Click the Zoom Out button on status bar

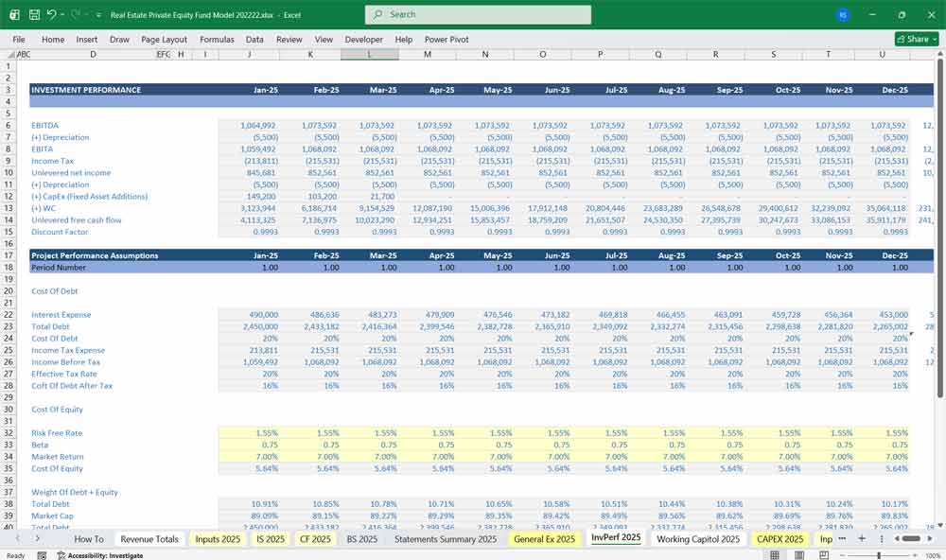(x=842, y=553)
